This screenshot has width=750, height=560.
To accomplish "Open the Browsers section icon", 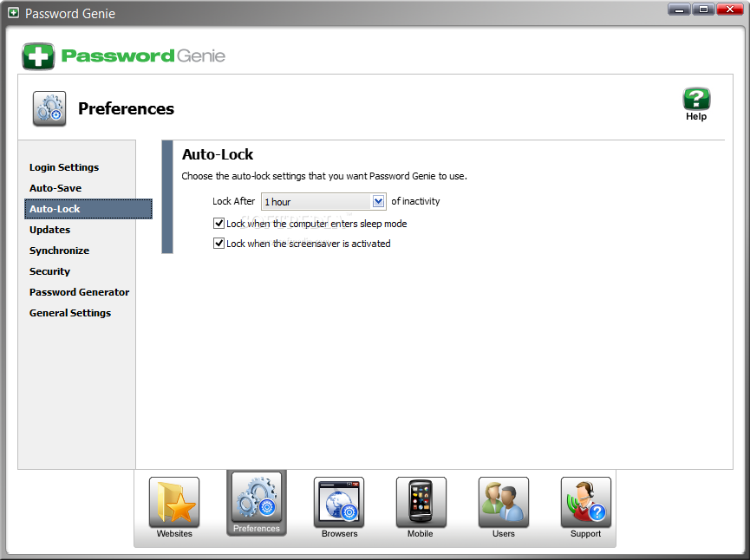I will point(339,502).
